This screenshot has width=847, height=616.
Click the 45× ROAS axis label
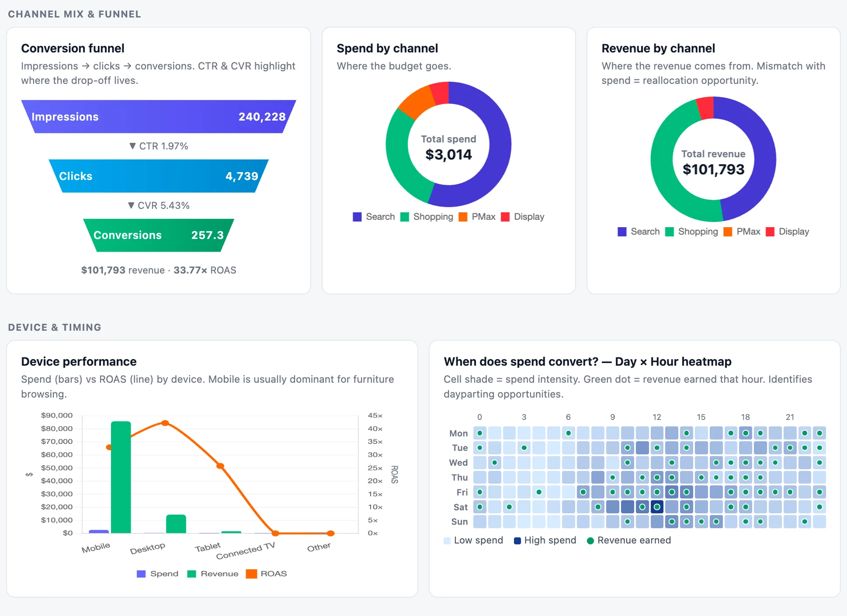click(x=375, y=415)
